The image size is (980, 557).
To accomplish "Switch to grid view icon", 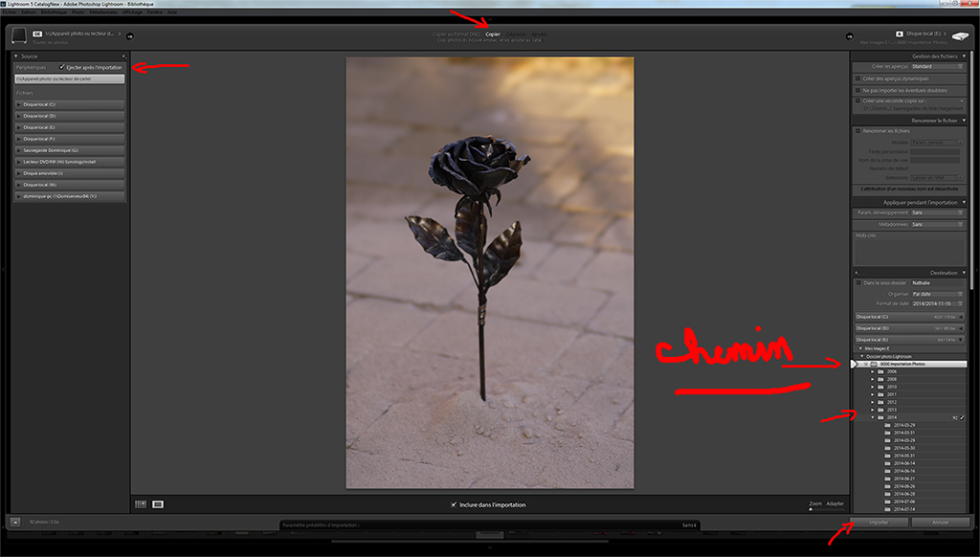I will pyautogui.click(x=141, y=503).
